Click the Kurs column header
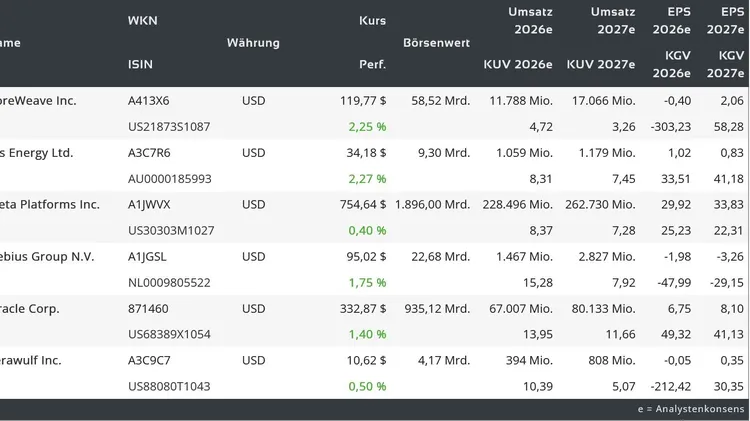Screen dimensions: 750x421 [372, 21]
